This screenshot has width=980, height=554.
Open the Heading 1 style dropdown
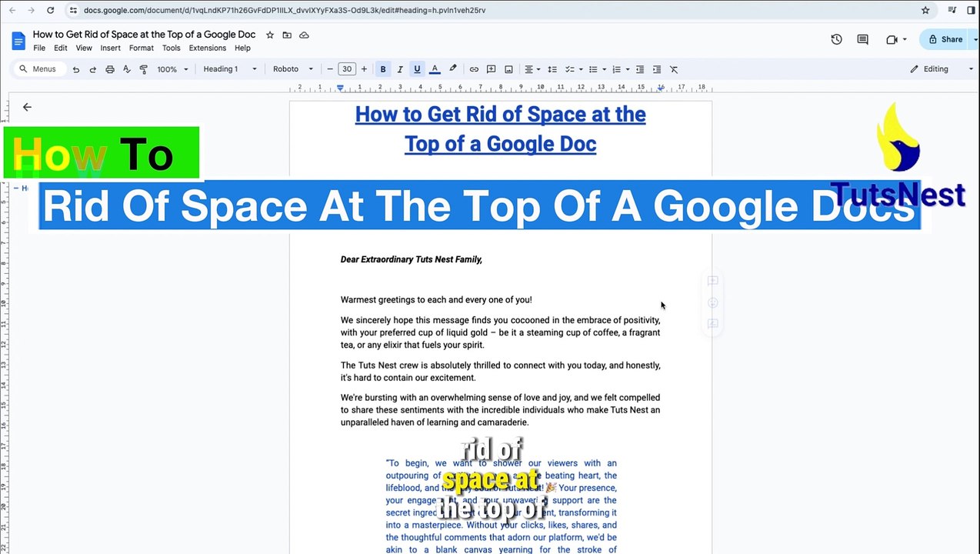pyautogui.click(x=229, y=69)
